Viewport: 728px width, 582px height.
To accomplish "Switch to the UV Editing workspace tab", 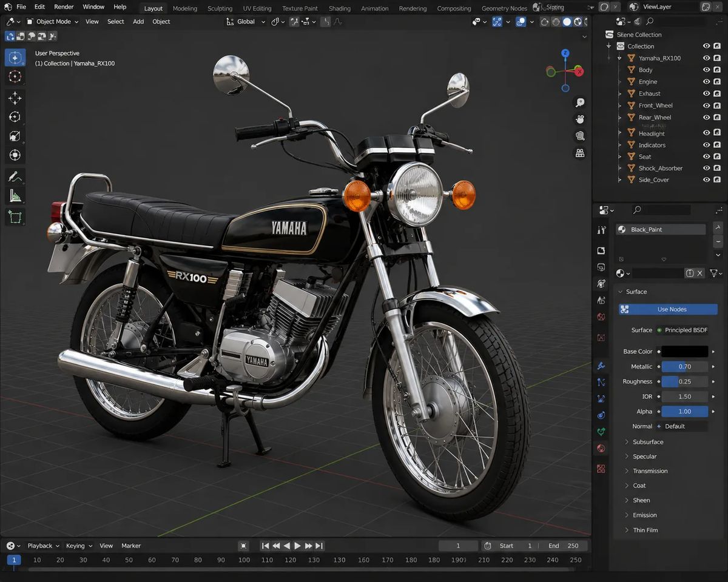I will (x=257, y=8).
